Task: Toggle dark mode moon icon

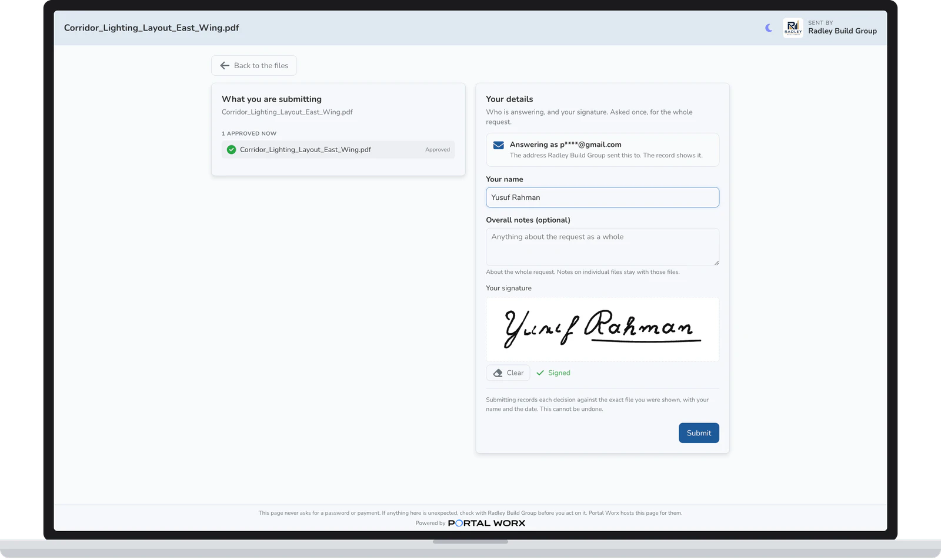Action: (x=769, y=28)
